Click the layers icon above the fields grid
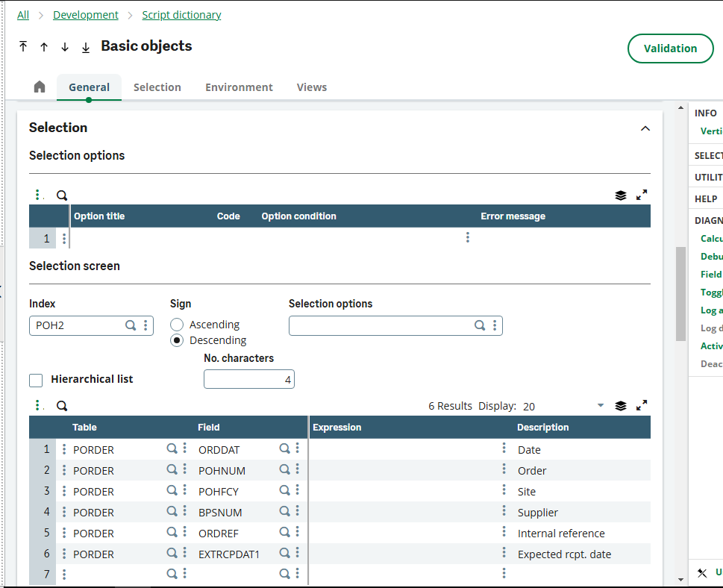The width and height of the screenshot is (723, 588). click(x=620, y=405)
